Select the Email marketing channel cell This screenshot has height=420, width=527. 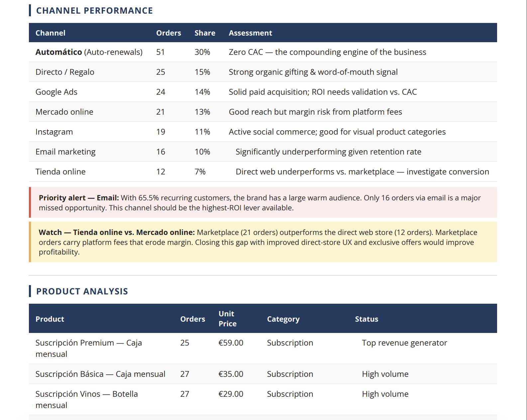[65, 152]
